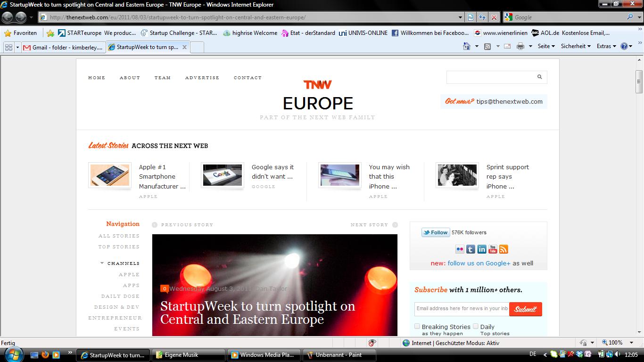
Task: Click the subscribe email address field
Action: (462, 309)
